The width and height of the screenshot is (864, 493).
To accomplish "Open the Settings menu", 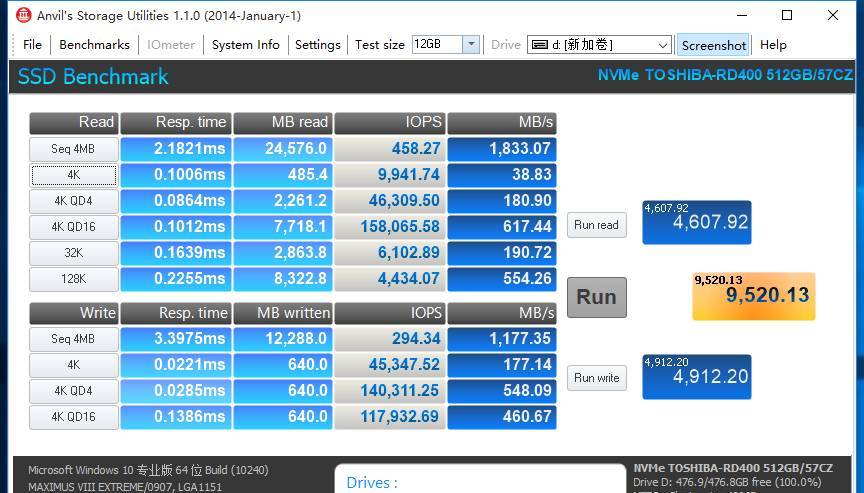I will tap(317, 45).
